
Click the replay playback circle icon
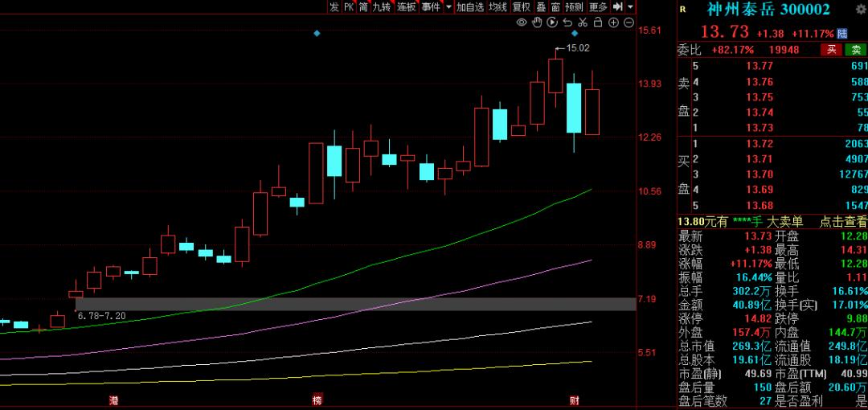(552, 23)
